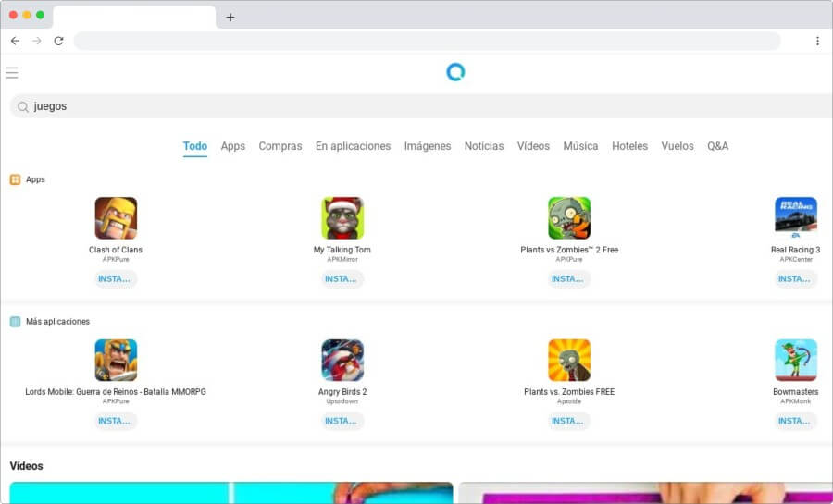Switch to the Imágenes tab
The height and width of the screenshot is (504, 833).
pos(427,146)
